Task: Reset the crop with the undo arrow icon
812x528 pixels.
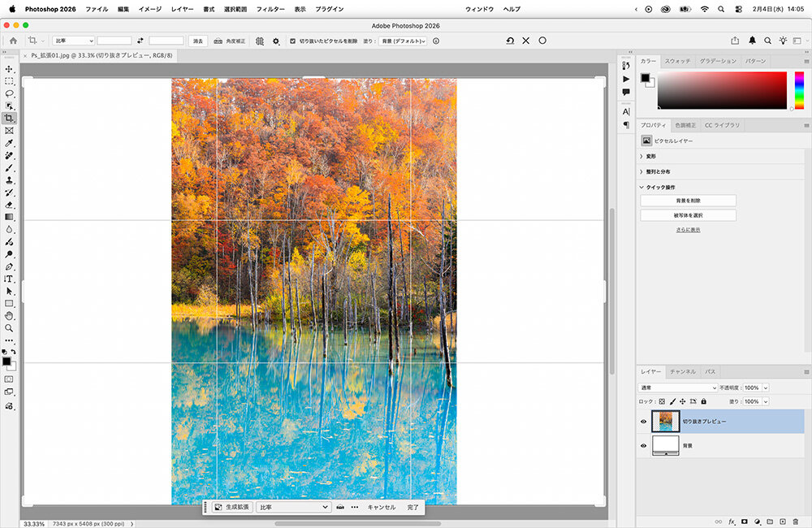Action: pyautogui.click(x=509, y=41)
